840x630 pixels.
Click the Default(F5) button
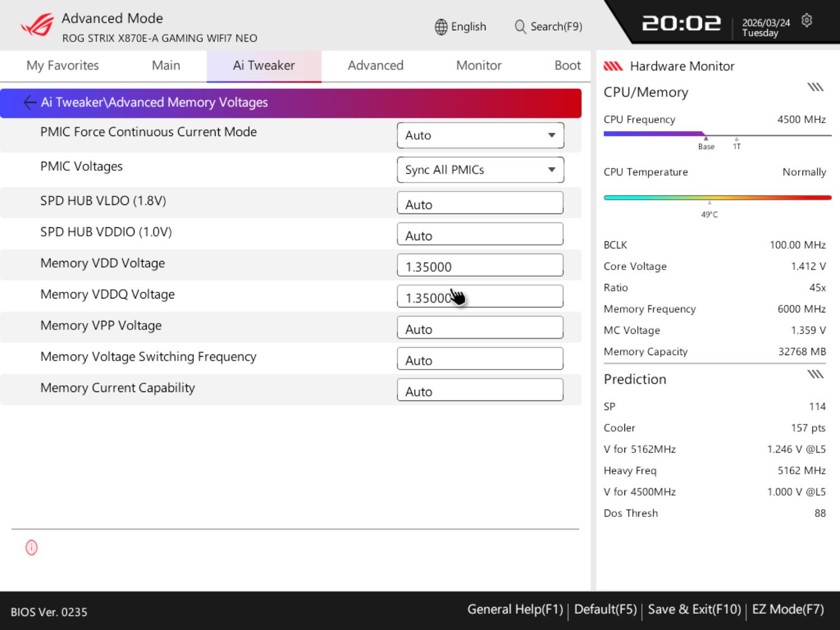pos(605,609)
